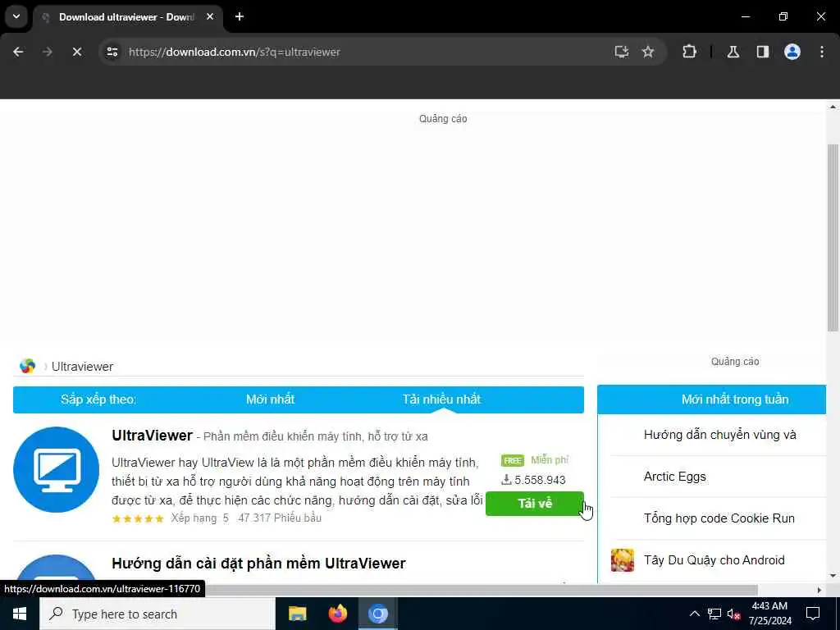Image resolution: width=840 pixels, height=630 pixels.
Task: Click the muted volume tray icon
Action: click(734, 614)
